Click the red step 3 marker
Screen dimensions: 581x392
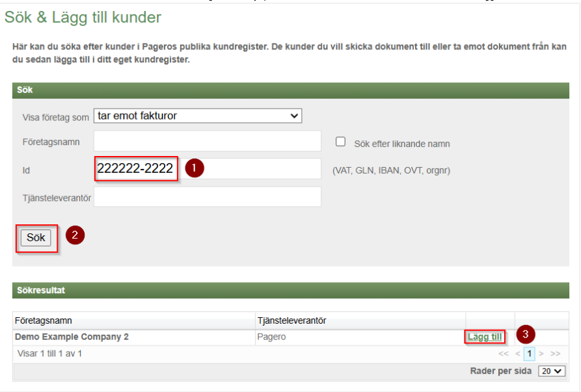tap(526, 335)
